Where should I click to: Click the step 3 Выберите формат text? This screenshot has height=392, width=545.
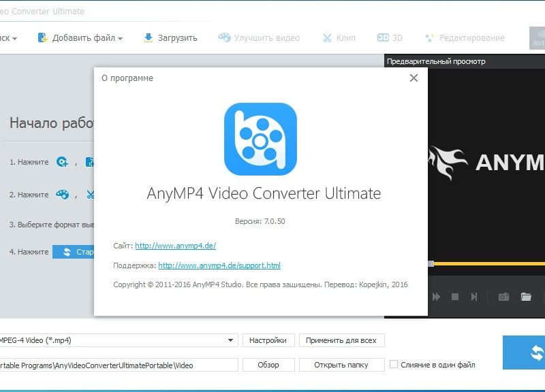tap(52, 225)
